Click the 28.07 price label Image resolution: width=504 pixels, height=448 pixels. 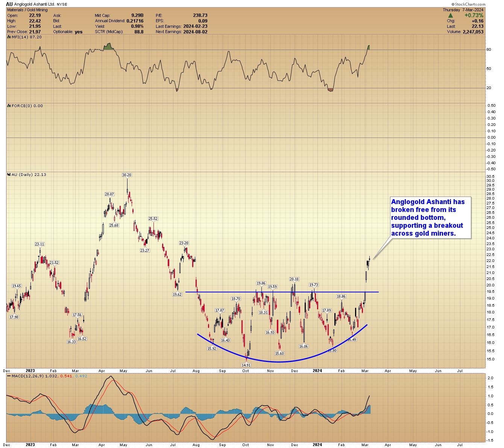point(109,194)
